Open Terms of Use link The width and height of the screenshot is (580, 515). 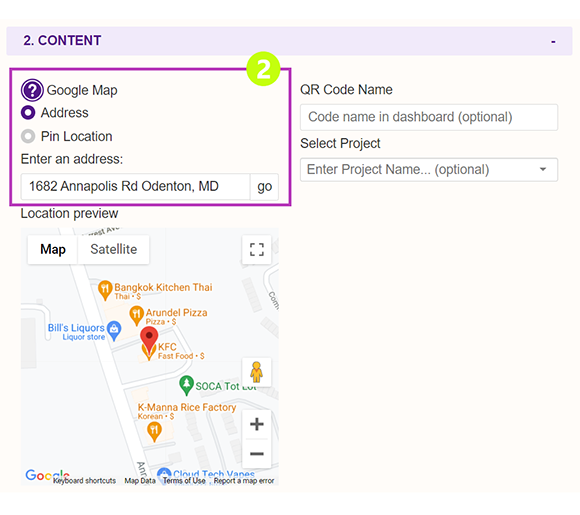pos(184,481)
